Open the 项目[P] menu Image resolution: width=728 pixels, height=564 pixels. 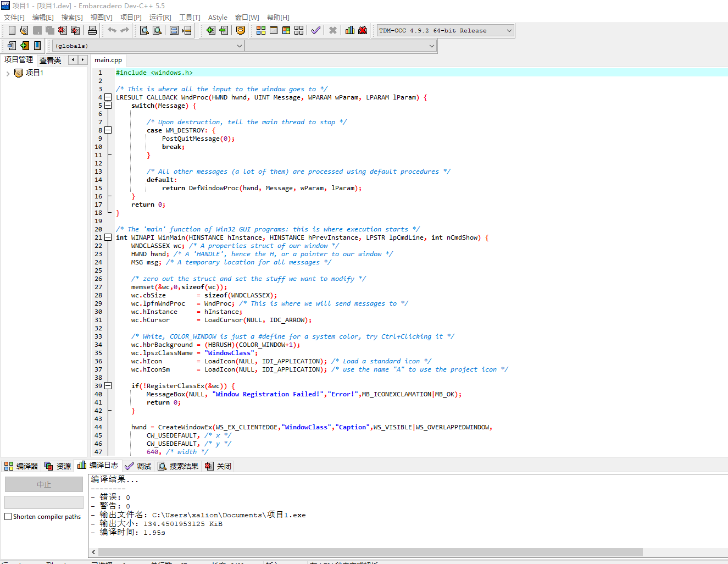[x=131, y=18]
